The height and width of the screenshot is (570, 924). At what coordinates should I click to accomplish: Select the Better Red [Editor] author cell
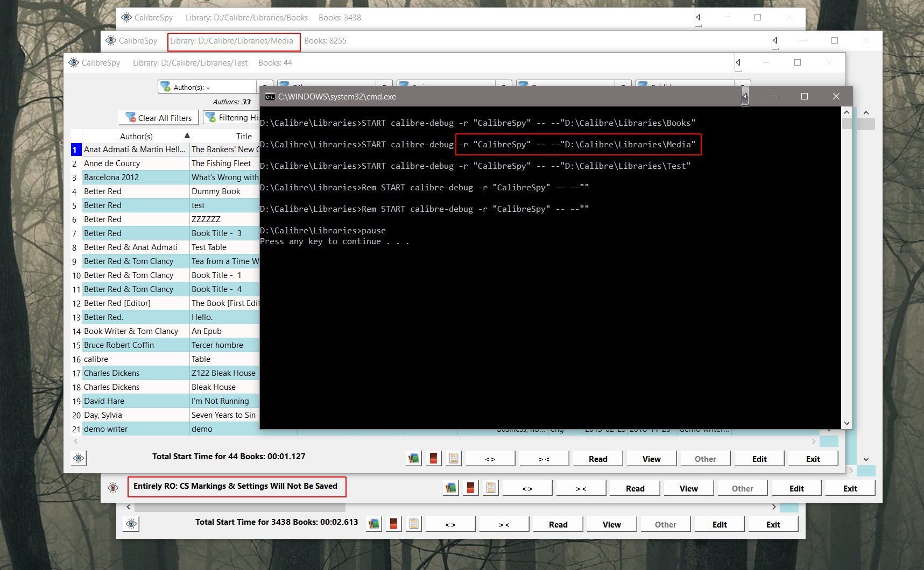(x=136, y=303)
